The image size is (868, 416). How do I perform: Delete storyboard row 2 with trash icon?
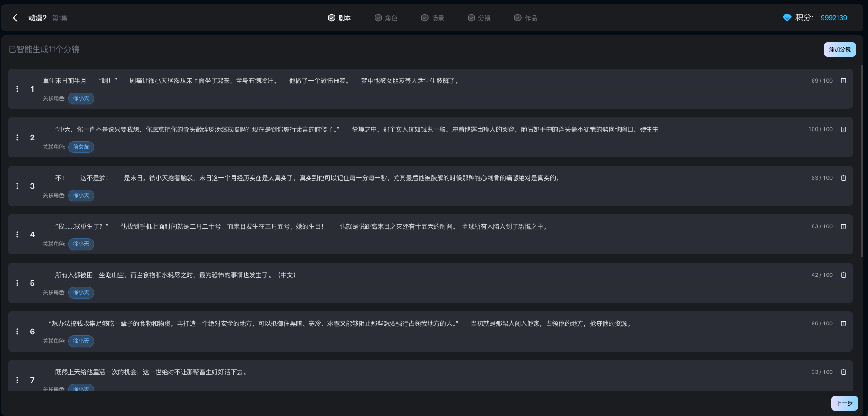(843, 129)
